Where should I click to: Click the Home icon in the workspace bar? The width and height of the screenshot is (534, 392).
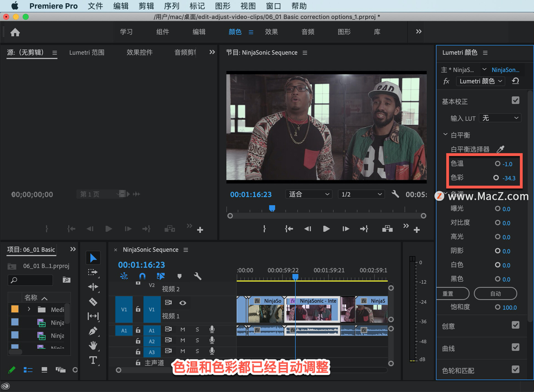(x=15, y=32)
